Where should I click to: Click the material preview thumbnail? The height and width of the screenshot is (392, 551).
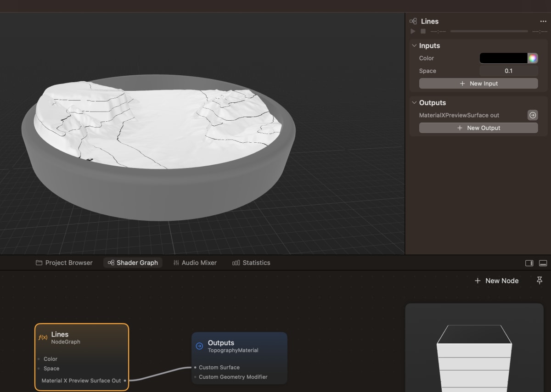coord(474,347)
